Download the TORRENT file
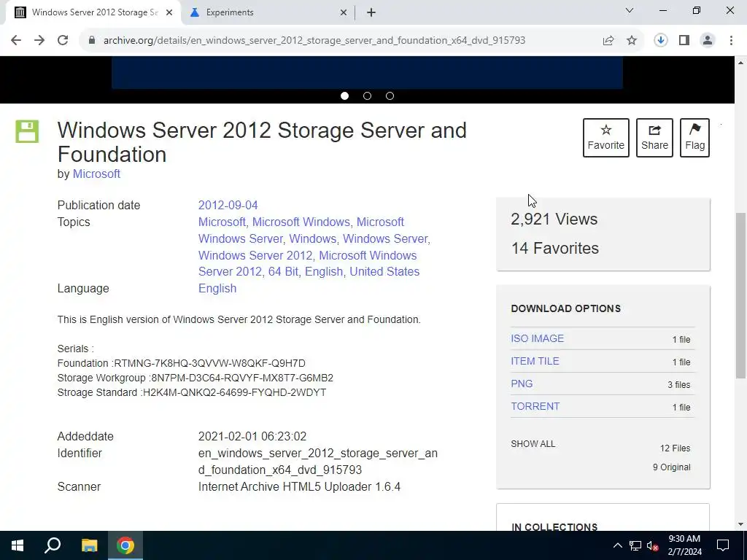This screenshot has width=747, height=560. (x=535, y=407)
